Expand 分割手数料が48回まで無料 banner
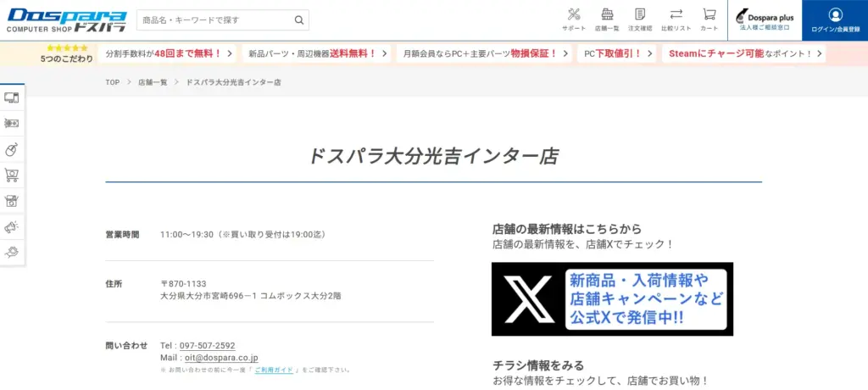Viewport: 868px width, 390px height. pos(166,53)
